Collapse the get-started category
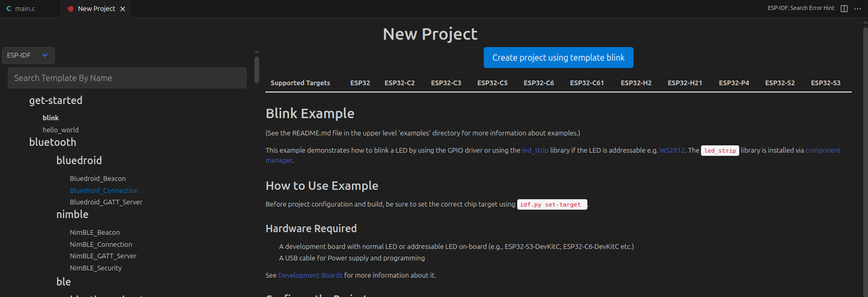868x297 pixels. (56, 100)
